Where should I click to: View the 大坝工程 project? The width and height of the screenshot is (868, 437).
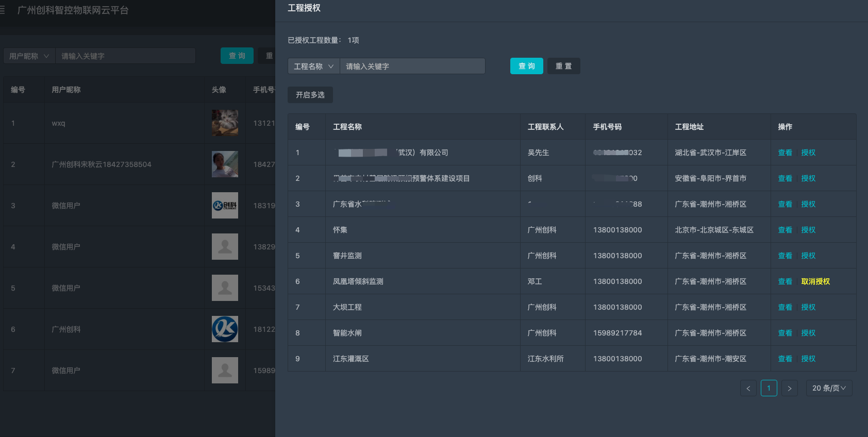[x=785, y=307]
